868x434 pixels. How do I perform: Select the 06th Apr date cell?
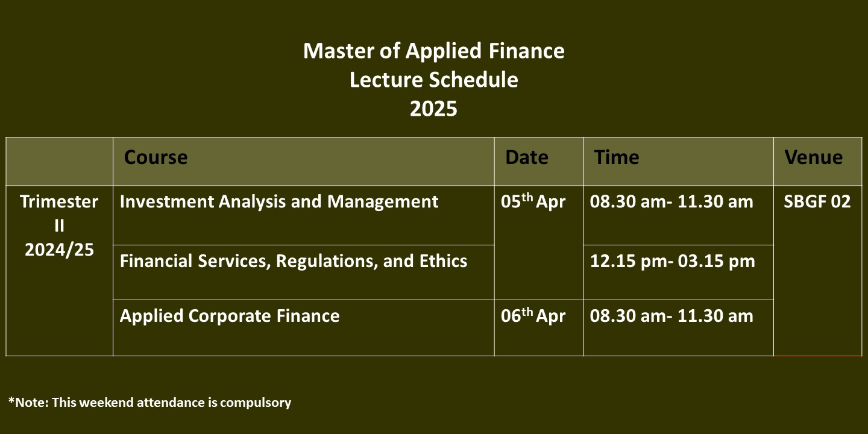pyautogui.click(x=533, y=316)
